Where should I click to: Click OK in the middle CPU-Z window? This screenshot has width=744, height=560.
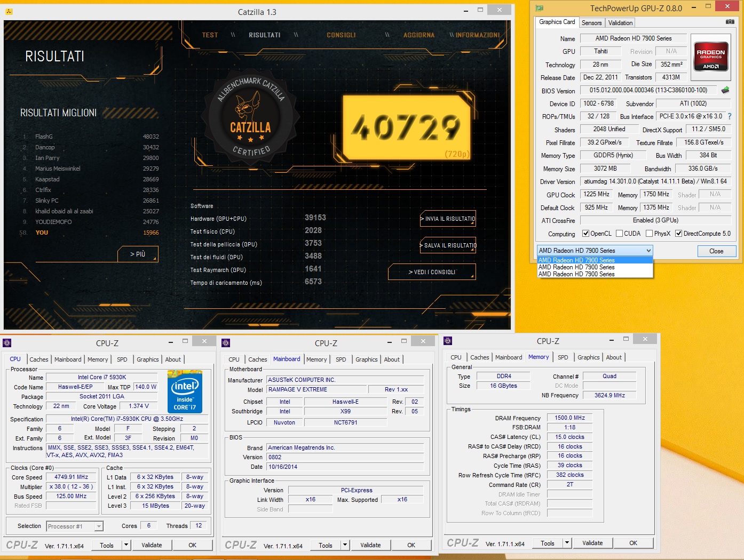point(411,545)
